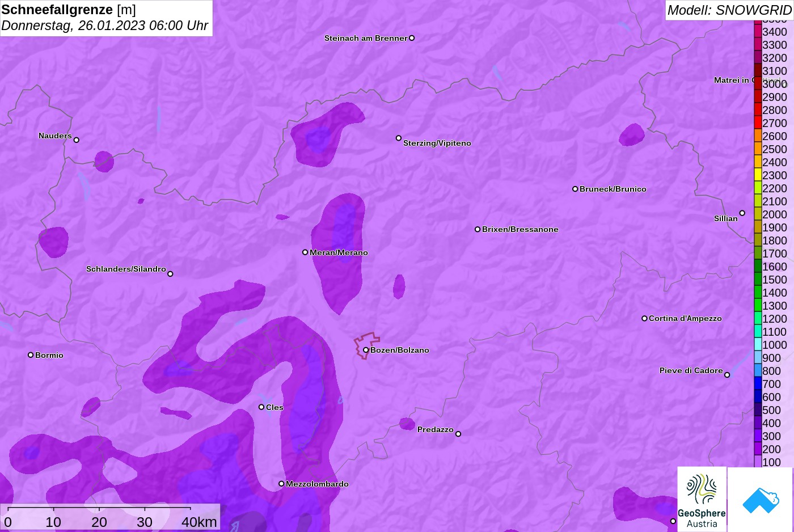
Task: Select the 2500 legend value
Action: tap(775, 149)
